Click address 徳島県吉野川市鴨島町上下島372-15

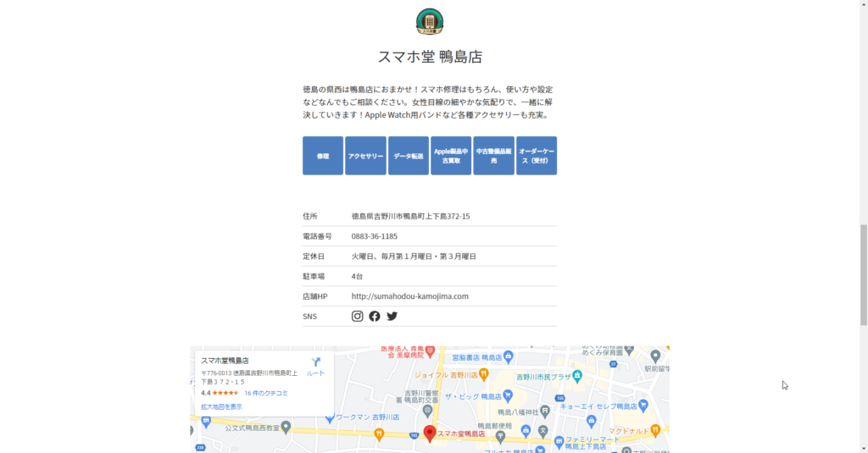coord(411,216)
